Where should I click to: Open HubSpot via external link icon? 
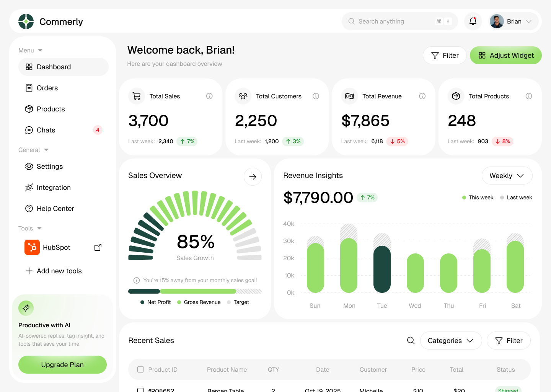[x=98, y=247]
